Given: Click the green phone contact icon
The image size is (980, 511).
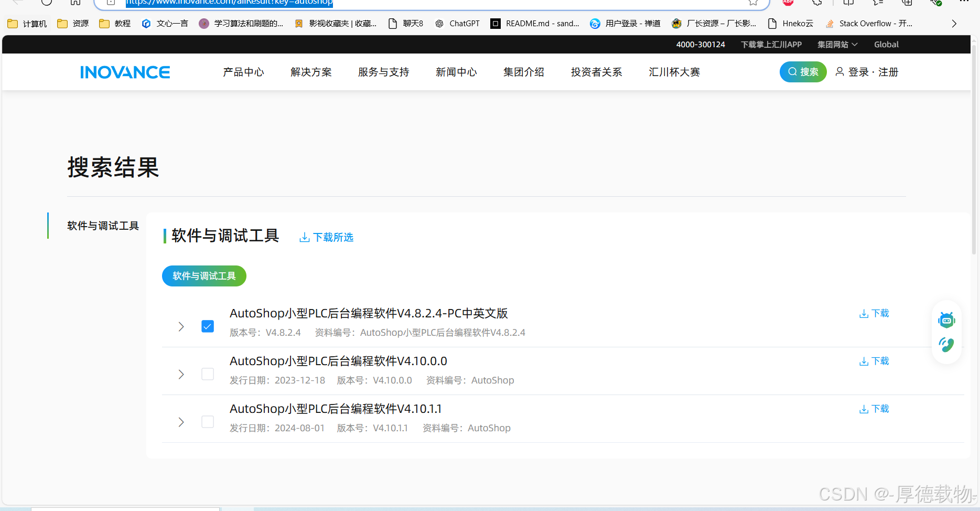Looking at the screenshot, I should [946, 345].
